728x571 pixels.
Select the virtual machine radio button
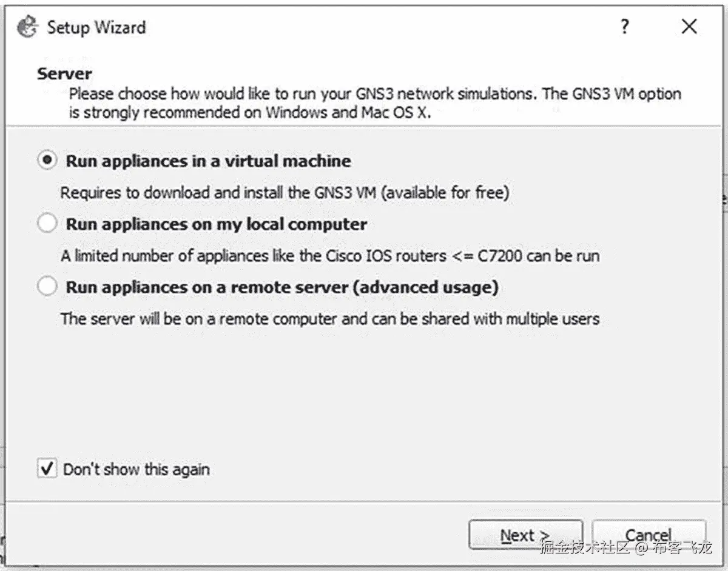point(47,161)
